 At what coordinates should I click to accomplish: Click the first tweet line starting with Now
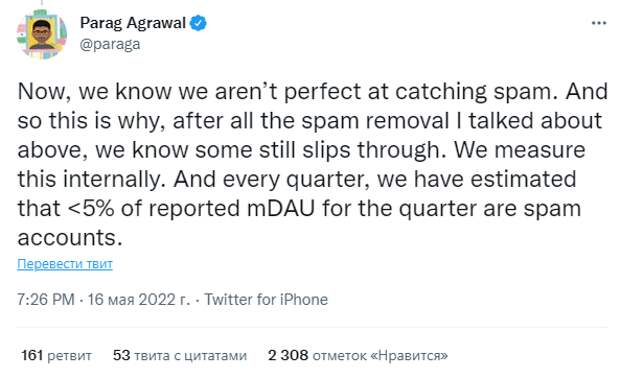312,92
